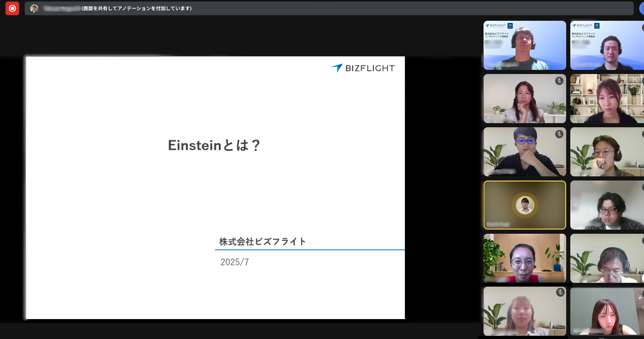Click the blue circle button at the top-right edge

click(641, 8)
